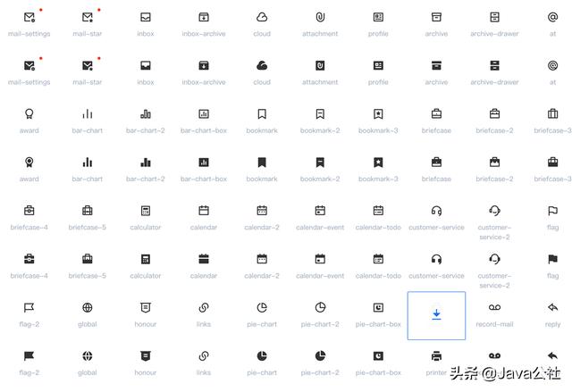572x392 pixels.
Task: Pick the outline bookmark-3 star icon
Action: pyautogui.click(x=378, y=114)
